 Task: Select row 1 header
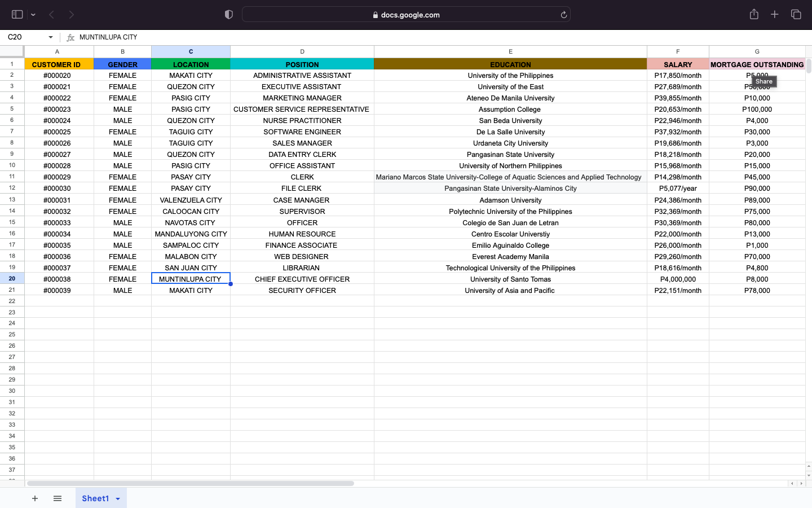point(12,64)
